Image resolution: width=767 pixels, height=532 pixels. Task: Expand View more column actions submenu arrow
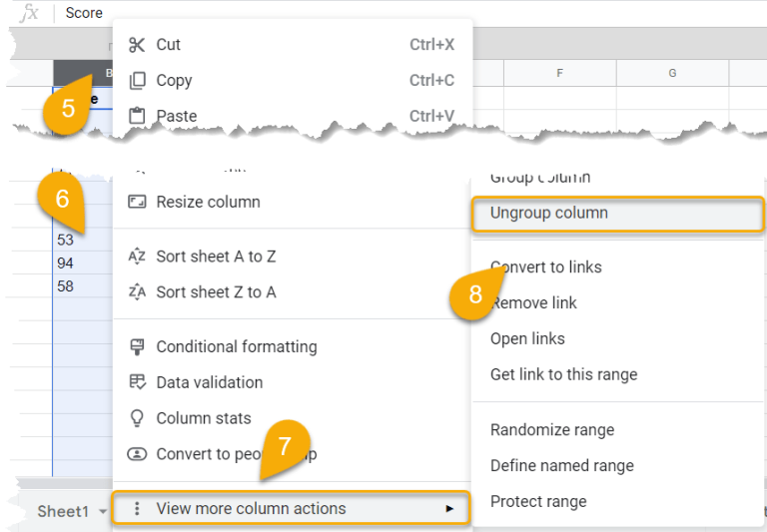click(449, 508)
